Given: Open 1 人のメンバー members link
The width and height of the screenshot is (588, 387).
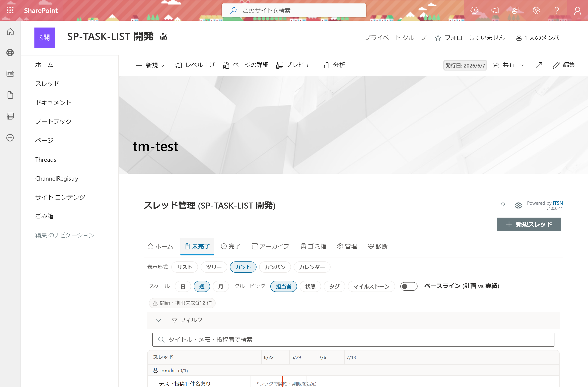Looking at the screenshot, I should click(540, 38).
